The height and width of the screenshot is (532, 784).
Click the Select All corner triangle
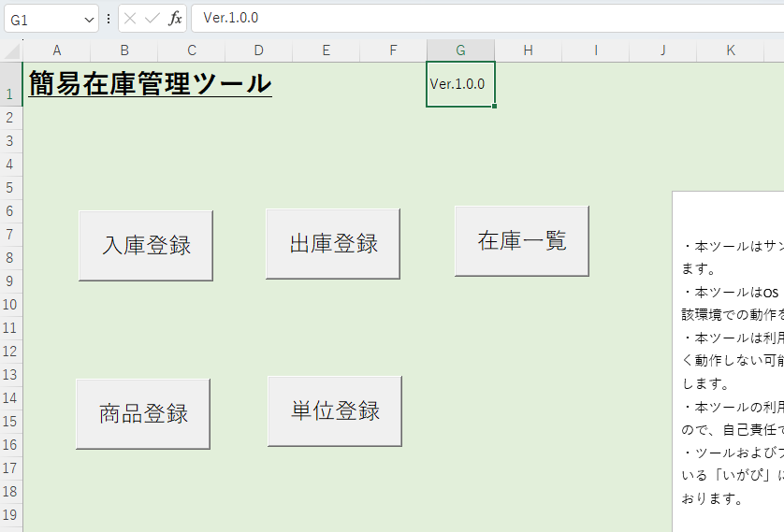tap(11, 50)
